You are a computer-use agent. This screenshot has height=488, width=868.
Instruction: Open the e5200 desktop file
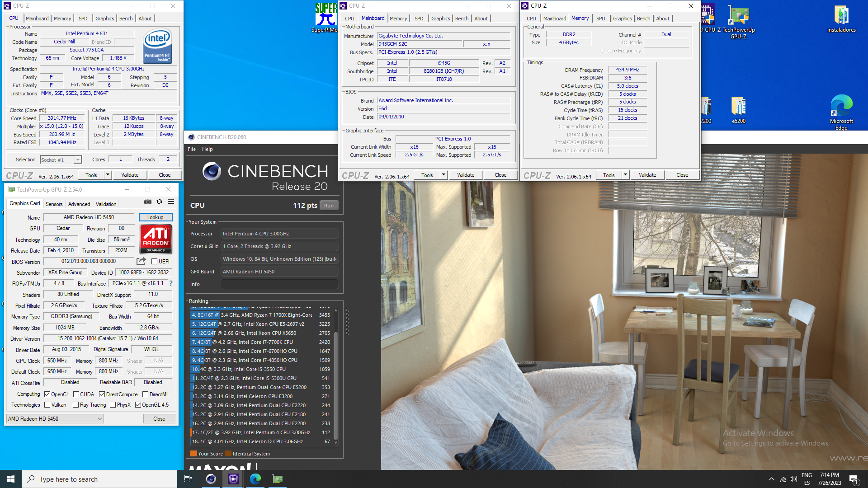tap(739, 110)
